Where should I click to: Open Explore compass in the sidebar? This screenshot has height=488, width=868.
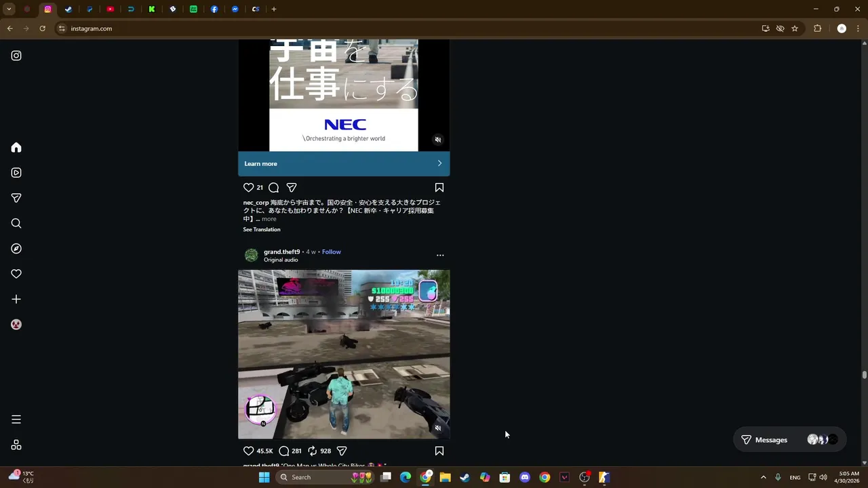pos(16,249)
